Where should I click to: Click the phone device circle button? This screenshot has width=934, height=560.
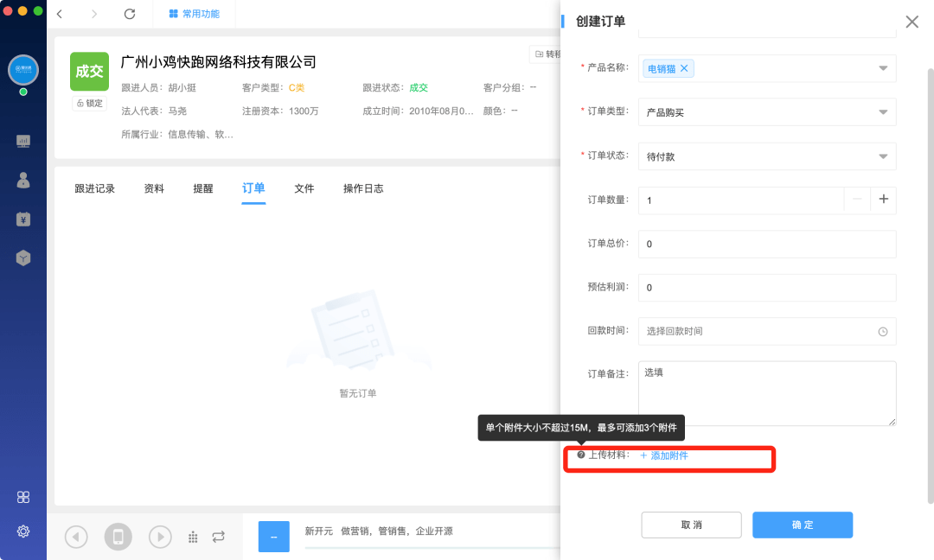click(x=118, y=537)
